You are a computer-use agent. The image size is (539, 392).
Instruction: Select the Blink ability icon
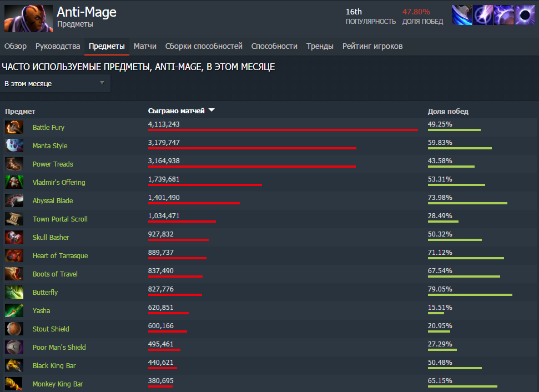482,15
